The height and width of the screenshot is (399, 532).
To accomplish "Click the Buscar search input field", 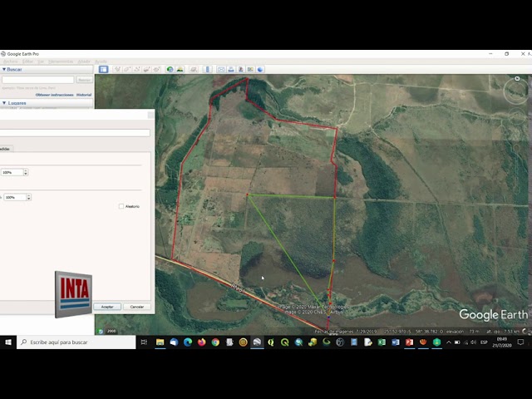I will 37,80.
